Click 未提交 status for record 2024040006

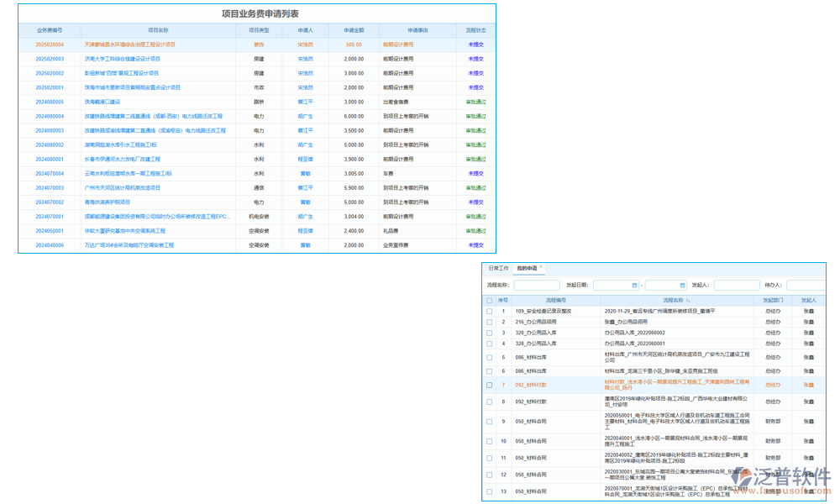(475, 245)
